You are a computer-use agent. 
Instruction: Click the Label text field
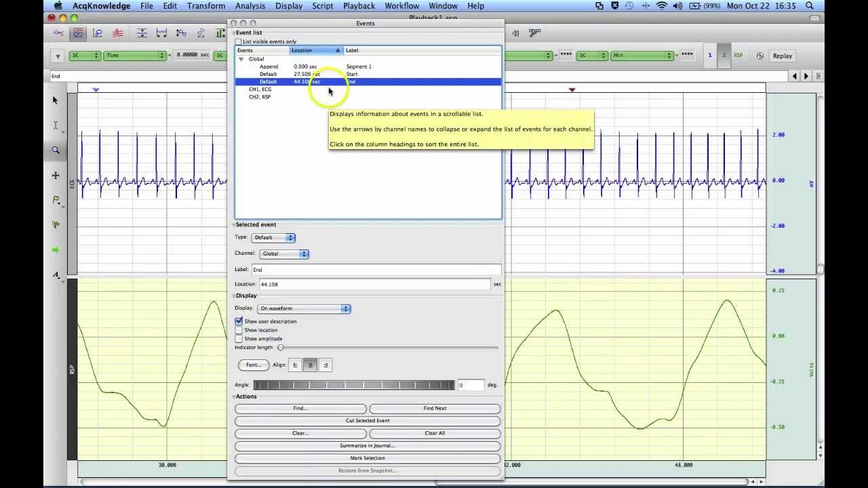point(376,269)
